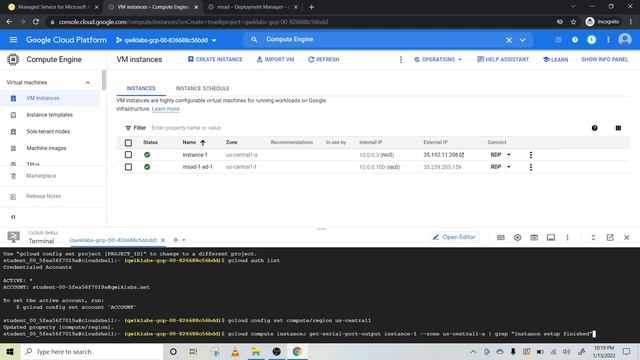Open Chrome from the Windows taskbar

297,351
